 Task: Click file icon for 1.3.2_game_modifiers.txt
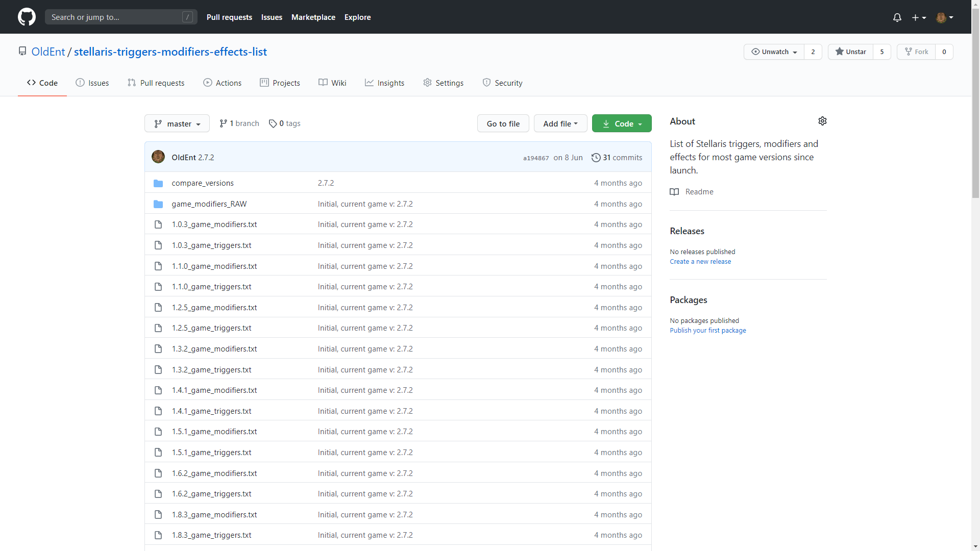point(158,349)
